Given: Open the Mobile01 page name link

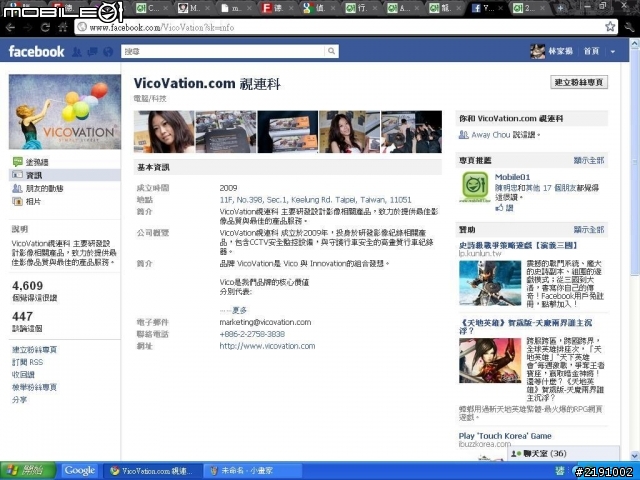Looking at the screenshot, I should click(512, 177).
